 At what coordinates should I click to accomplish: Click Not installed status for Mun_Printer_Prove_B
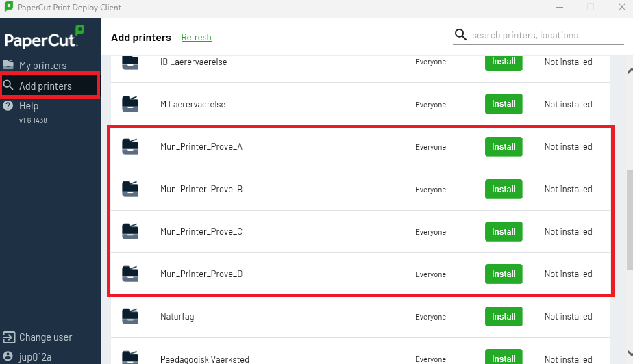(569, 189)
